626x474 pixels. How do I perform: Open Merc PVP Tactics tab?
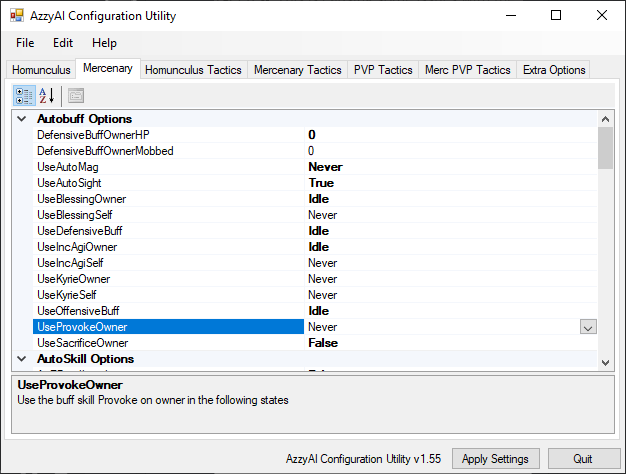[468, 70]
